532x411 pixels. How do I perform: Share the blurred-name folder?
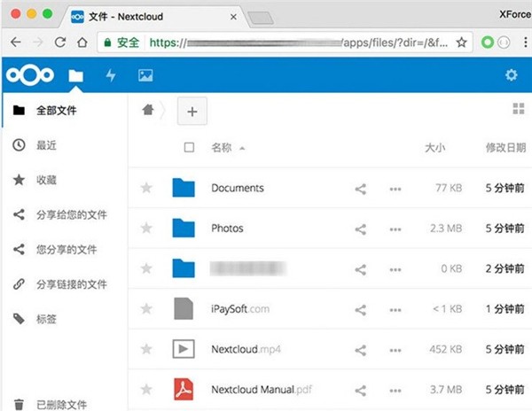coord(361,269)
